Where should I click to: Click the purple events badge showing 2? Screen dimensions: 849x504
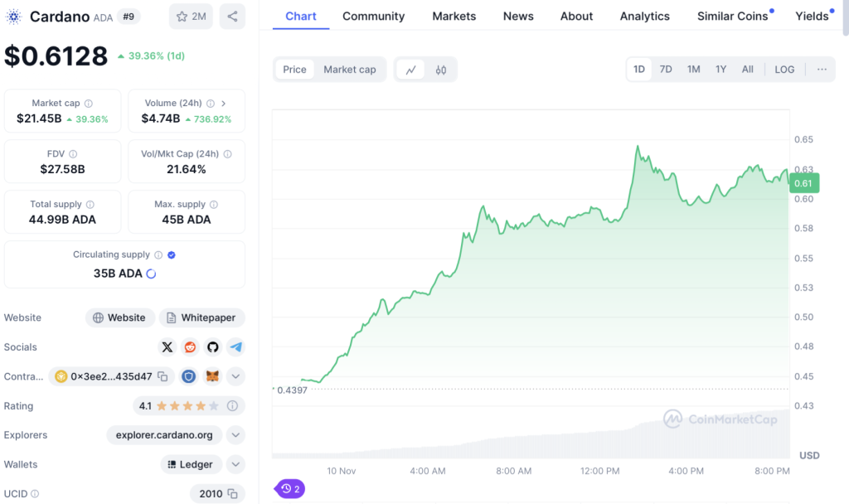290,489
